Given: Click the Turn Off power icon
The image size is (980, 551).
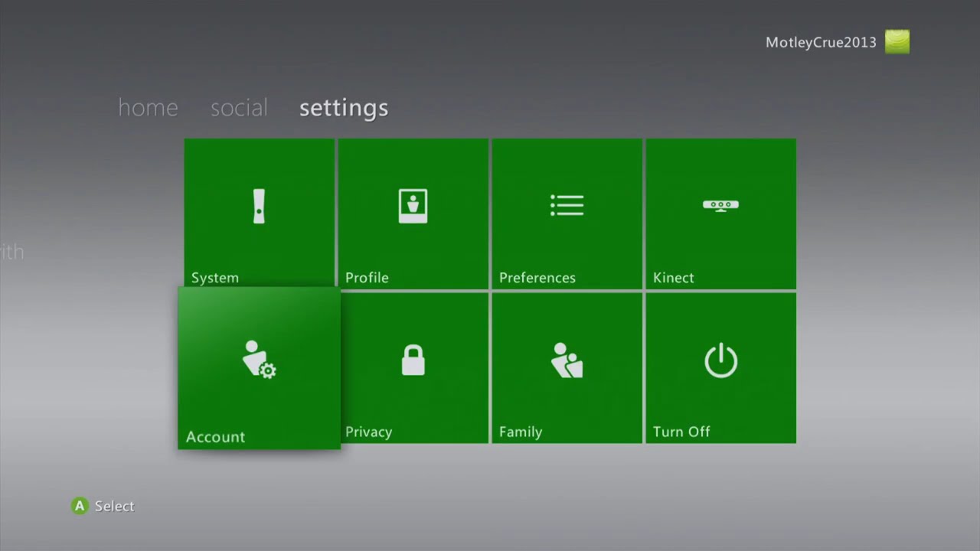Looking at the screenshot, I should [720, 360].
